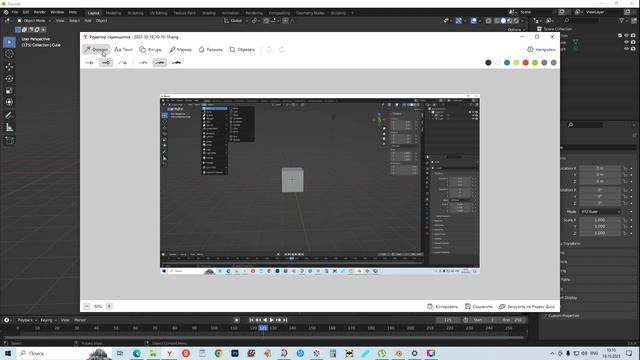Pick the blue color swatch
The height and width of the screenshot is (360, 640).
click(507, 62)
